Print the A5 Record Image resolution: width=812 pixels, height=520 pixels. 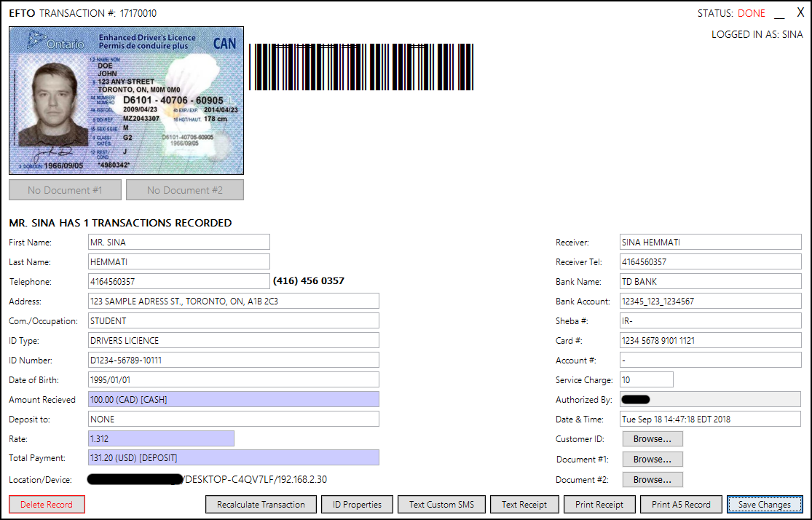point(681,504)
